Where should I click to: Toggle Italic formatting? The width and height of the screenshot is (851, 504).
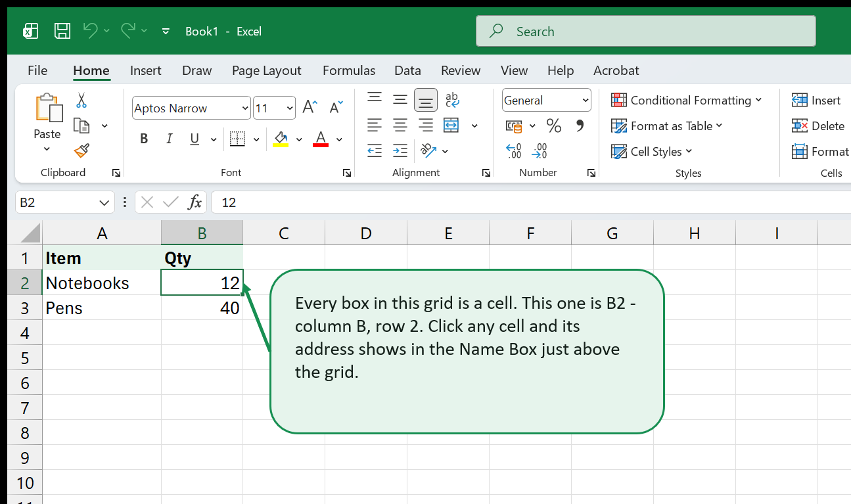[169, 139]
